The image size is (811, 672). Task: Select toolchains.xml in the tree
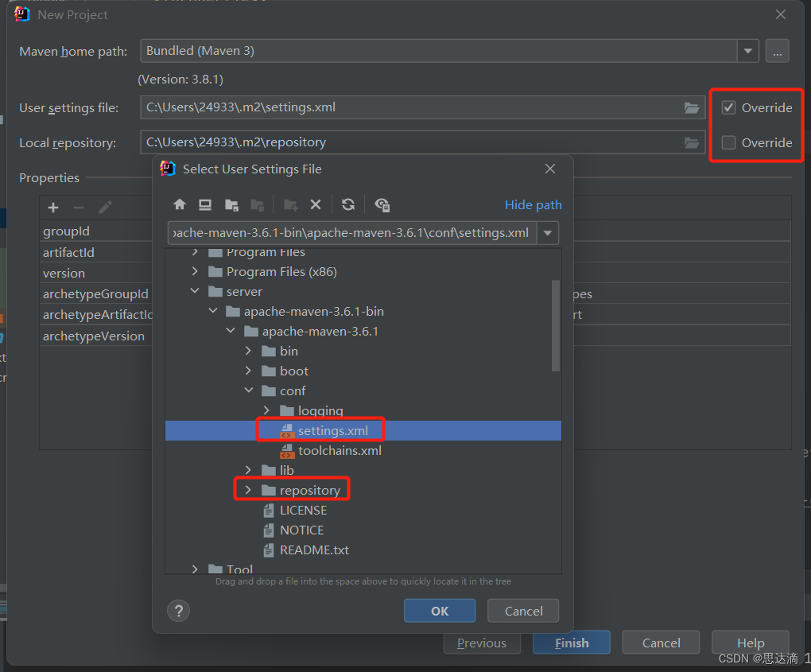pyautogui.click(x=340, y=450)
